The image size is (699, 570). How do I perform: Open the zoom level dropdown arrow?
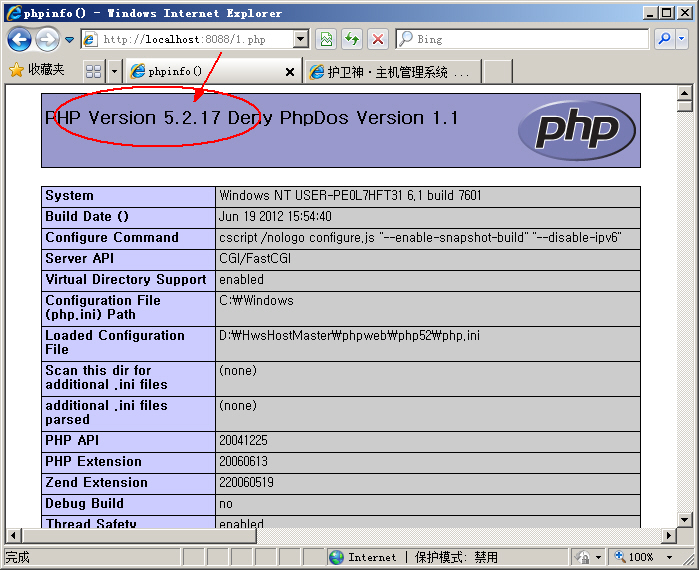coord(669,558)
